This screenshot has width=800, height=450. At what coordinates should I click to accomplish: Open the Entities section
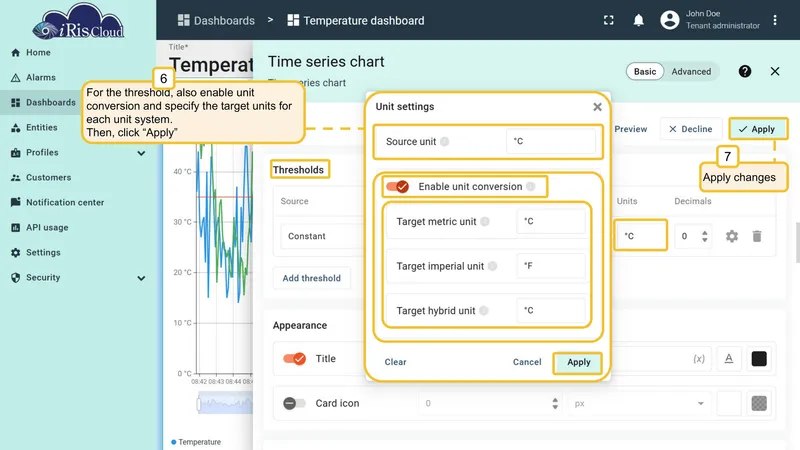pos(34,128)
